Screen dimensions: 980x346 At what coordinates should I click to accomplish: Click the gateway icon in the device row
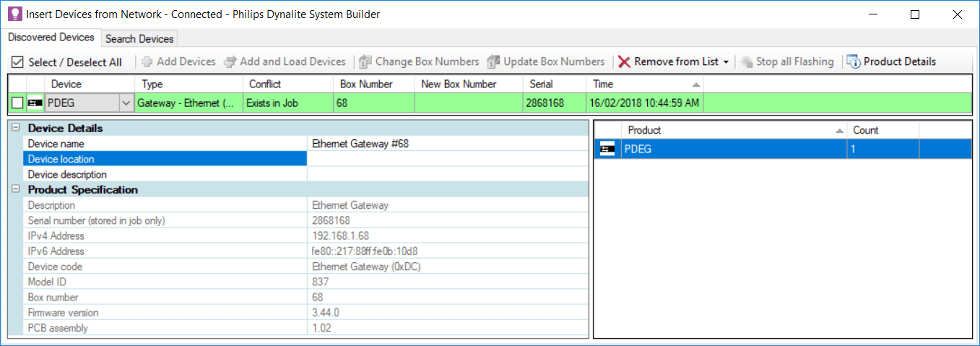point(34,103)
